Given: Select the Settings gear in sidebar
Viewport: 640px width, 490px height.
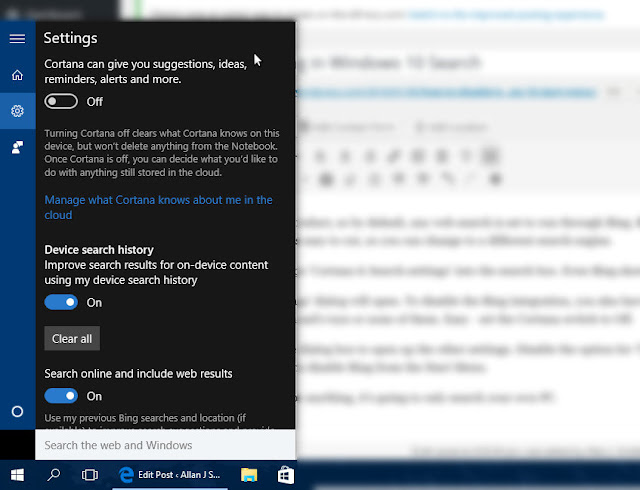Looking at the screenshot, I should [17, 111].
